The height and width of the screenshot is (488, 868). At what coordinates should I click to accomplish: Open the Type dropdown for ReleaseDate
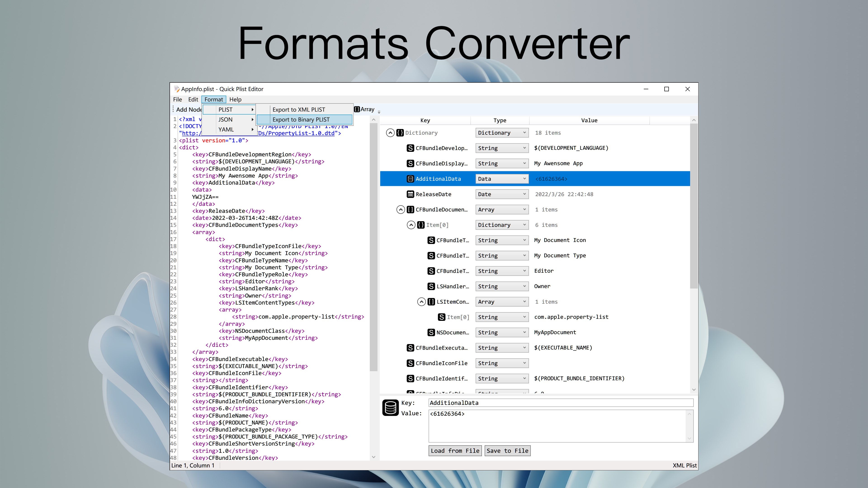pos(502,194)
